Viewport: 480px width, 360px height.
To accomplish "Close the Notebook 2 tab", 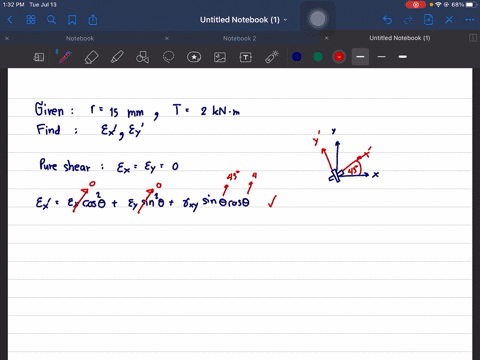I will (167, 38).
